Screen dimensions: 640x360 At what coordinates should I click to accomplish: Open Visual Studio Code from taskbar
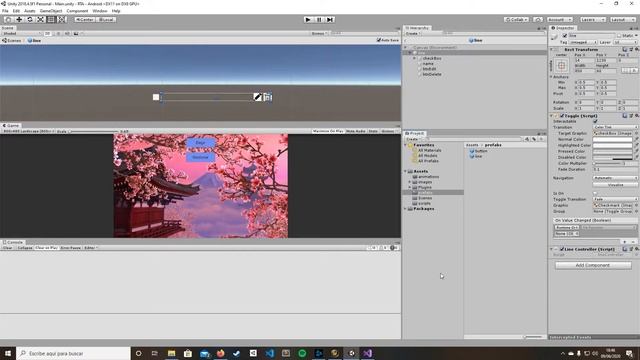point(269,353)
